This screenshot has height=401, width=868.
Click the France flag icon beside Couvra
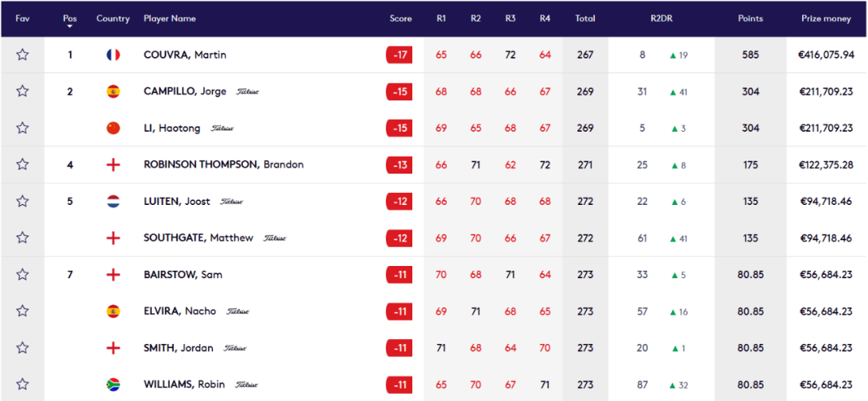[x=113, y=55]
